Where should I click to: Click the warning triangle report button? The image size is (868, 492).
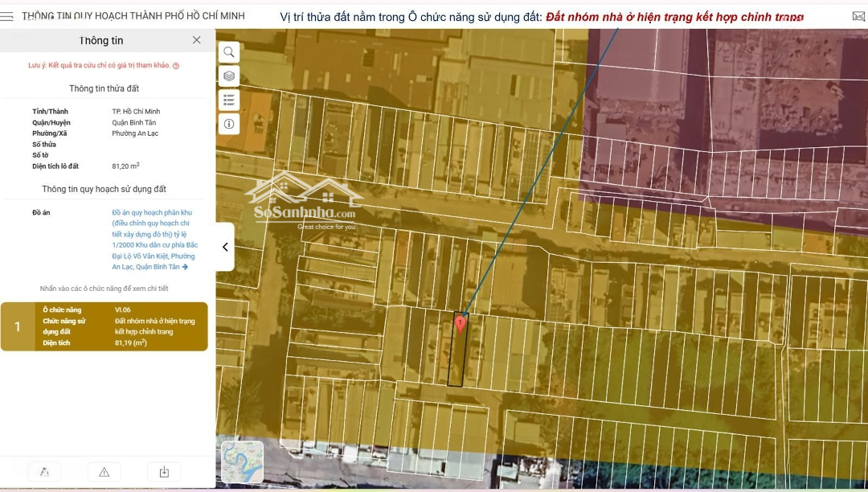(104, 472)
